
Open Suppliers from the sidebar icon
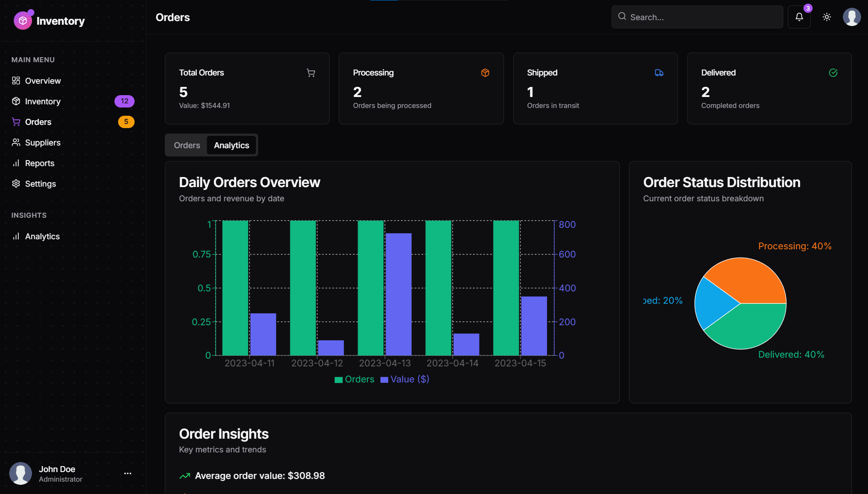pos(16,142)
